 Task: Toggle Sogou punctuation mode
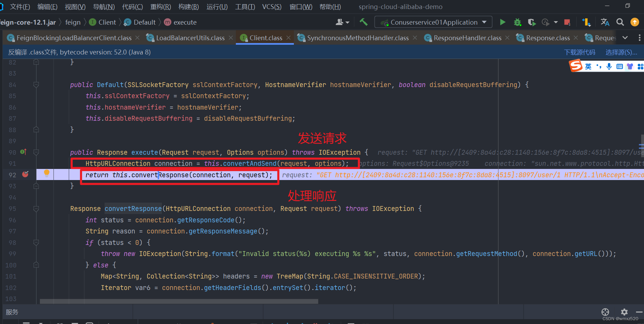pos(598,66)
